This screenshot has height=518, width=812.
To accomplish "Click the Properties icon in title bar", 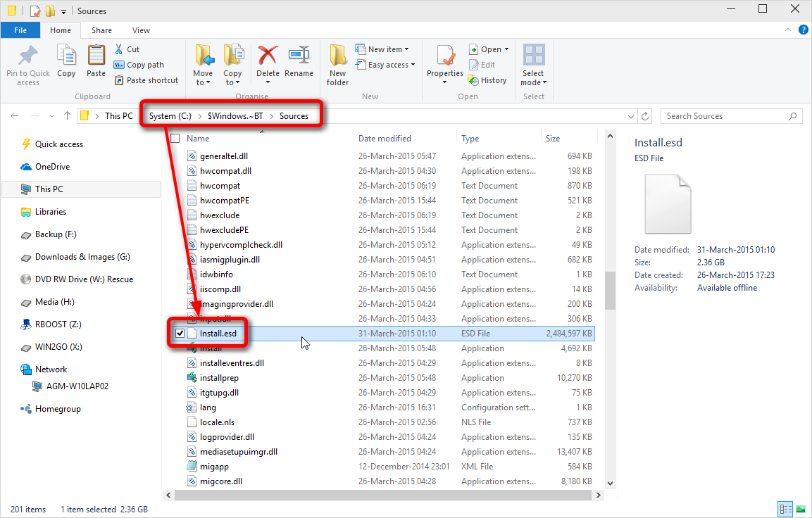I will pos(35,11).
